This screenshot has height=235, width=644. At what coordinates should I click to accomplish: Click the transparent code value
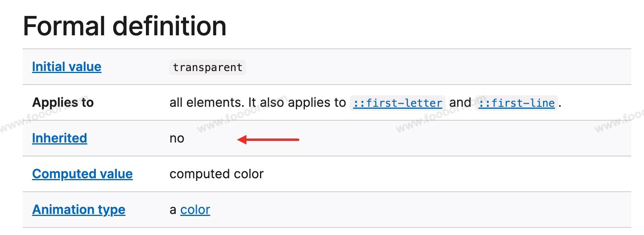208,67
